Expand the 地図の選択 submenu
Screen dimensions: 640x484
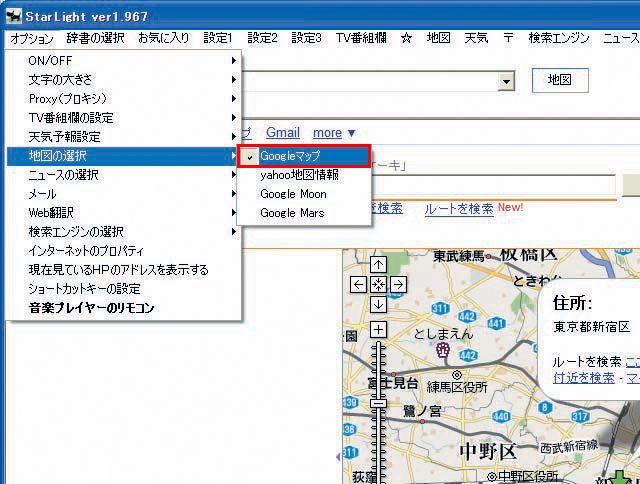[124, 156]
